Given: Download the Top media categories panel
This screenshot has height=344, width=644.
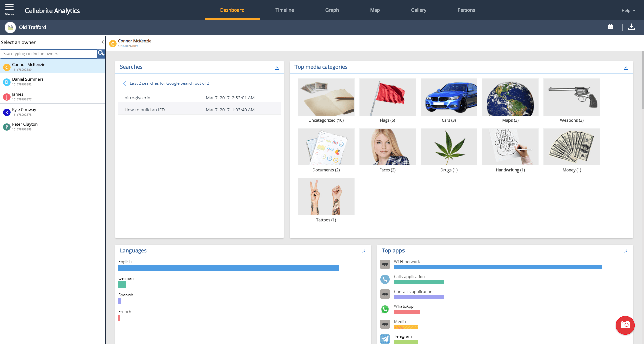Looking at the screenshot, I should pyautogui.click(x=626, y=68).
